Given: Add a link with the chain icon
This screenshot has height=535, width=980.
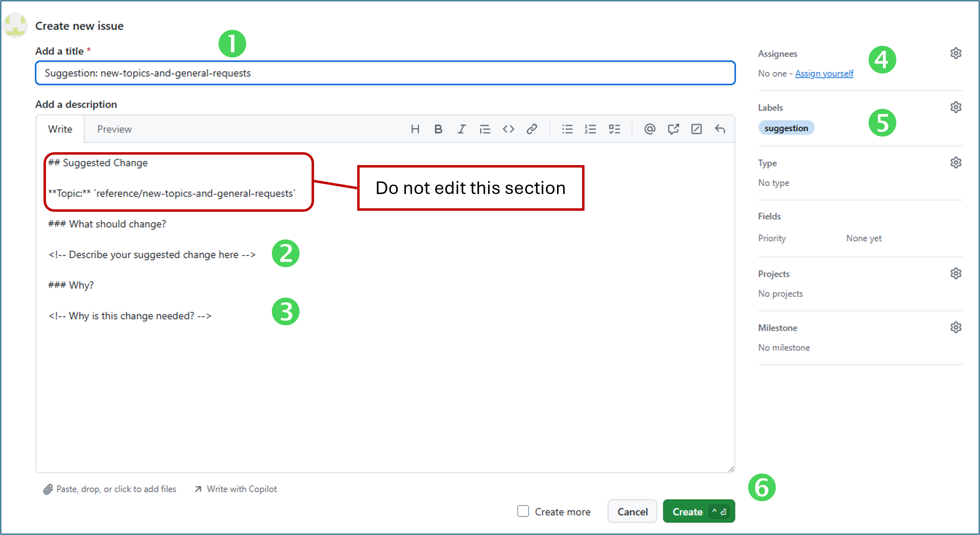Looking at the screenshot, I should 532,129.
